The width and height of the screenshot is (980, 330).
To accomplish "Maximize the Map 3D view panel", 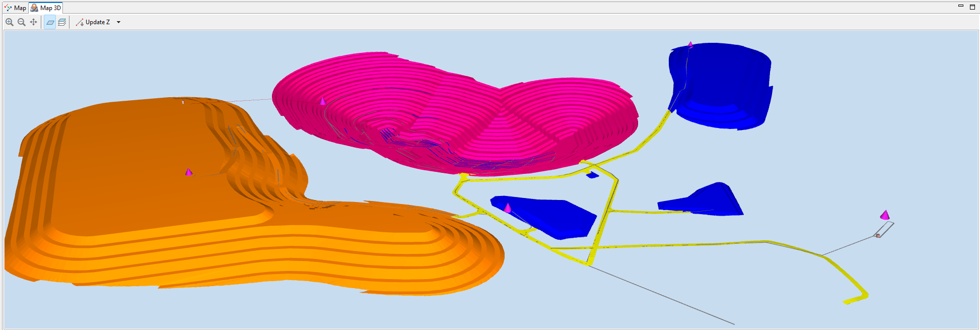I will [x=972, y=7].
